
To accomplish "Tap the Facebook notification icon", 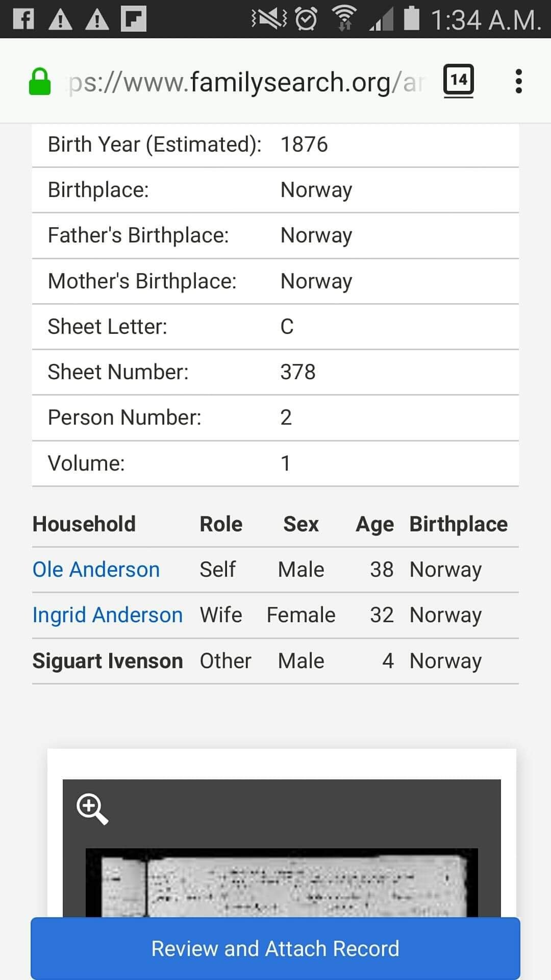I will (x=23, y=19).
